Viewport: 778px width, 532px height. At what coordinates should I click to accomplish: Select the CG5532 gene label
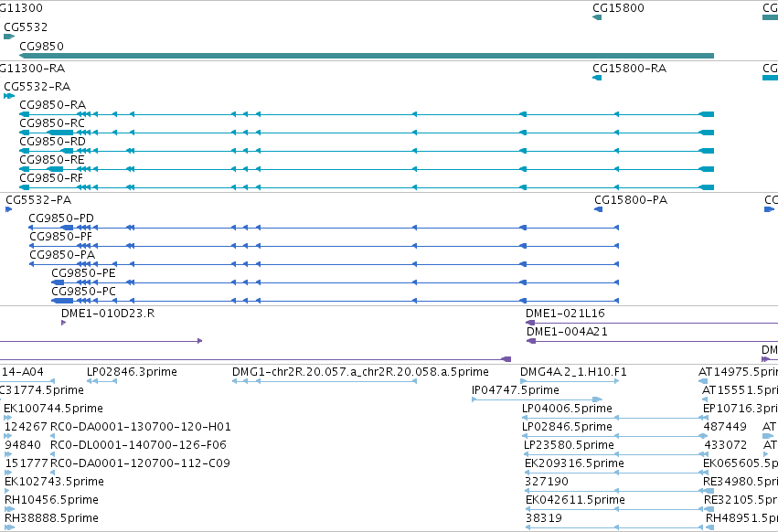point(26,27)
